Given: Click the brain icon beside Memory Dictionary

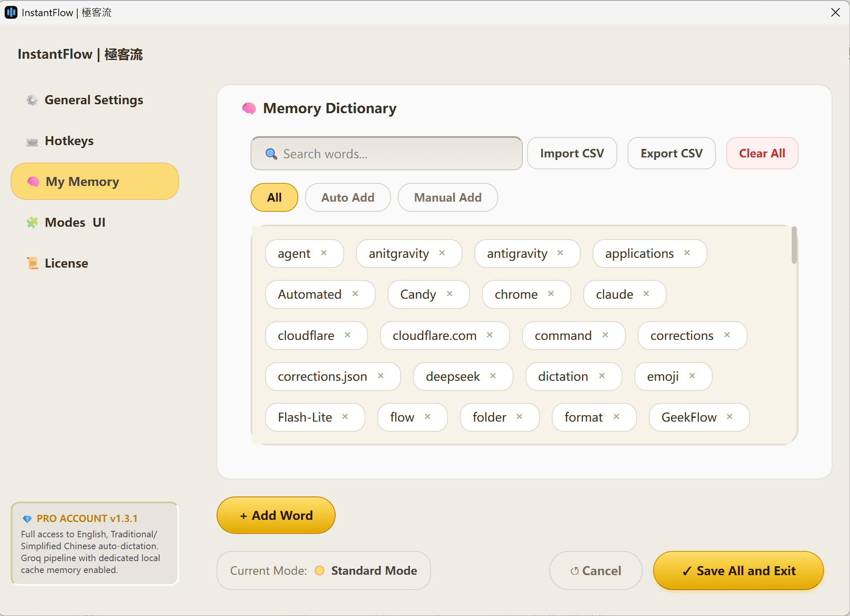Looking at the screenshot, I should point(249,108).
